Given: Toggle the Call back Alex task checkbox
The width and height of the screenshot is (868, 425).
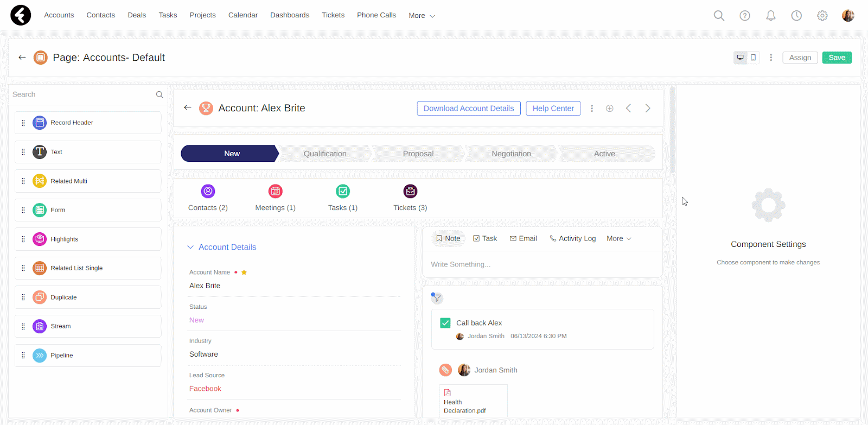Looking at the screenshot, I should (445, 323).
